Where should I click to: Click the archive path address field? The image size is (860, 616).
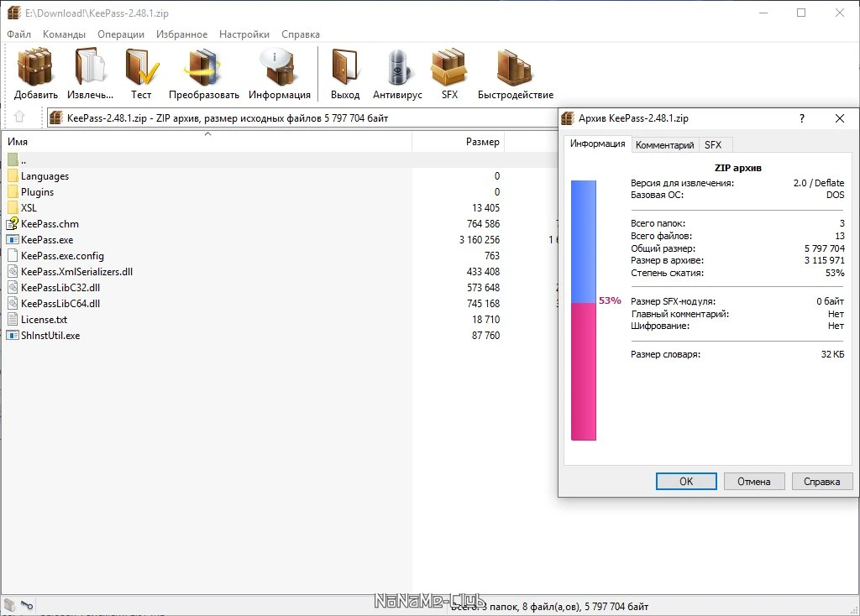(x=302, y=117)
